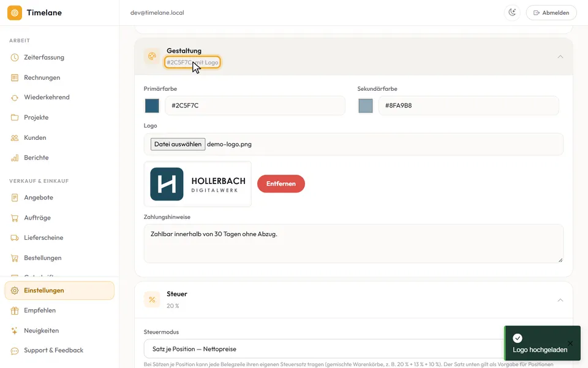This screenshot has height=368, width=588.
Task: Click the Timelane logo icon
Action: point(15,13)
